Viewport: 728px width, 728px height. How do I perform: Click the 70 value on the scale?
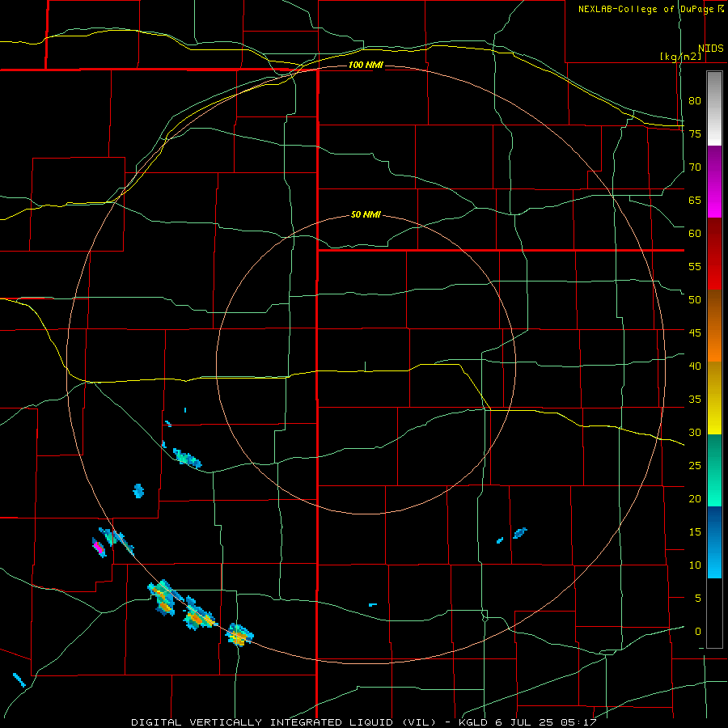point(695,167)
